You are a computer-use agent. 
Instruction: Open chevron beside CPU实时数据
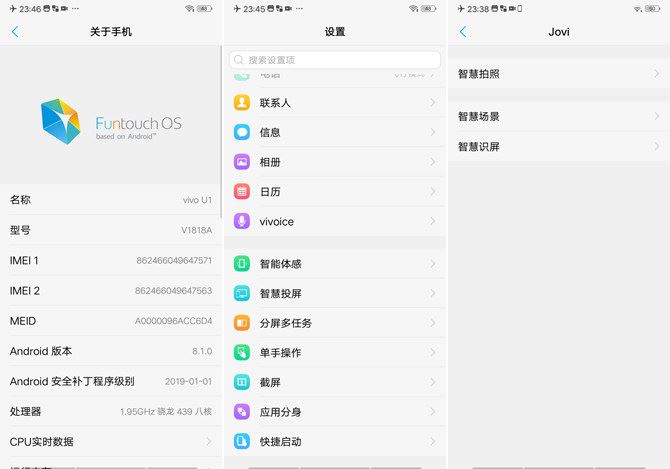(209, 441)
